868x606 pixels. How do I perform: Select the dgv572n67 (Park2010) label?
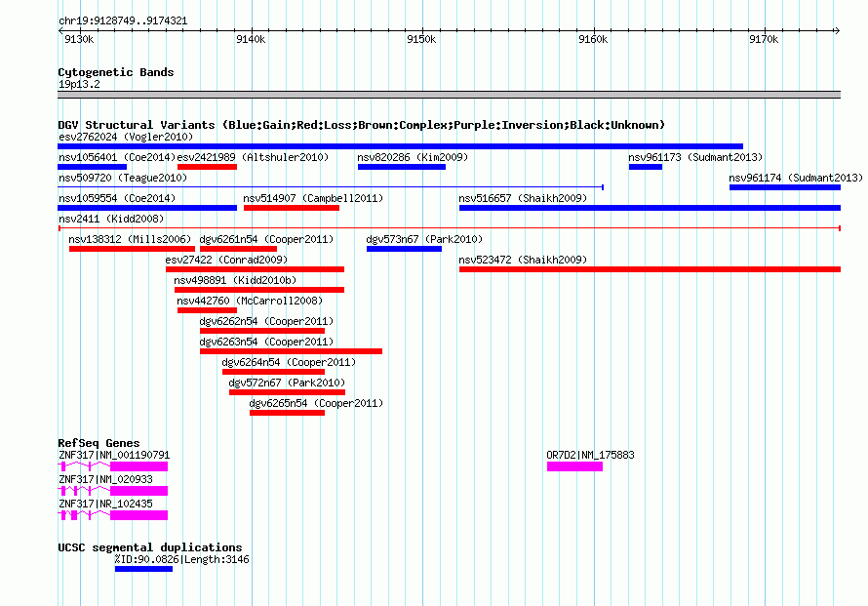[x=287, y=383]
